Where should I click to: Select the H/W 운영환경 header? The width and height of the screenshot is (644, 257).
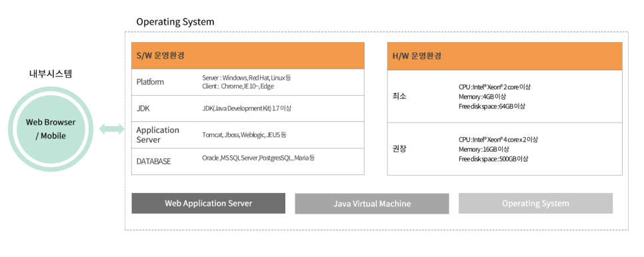(x=505, y=56)
